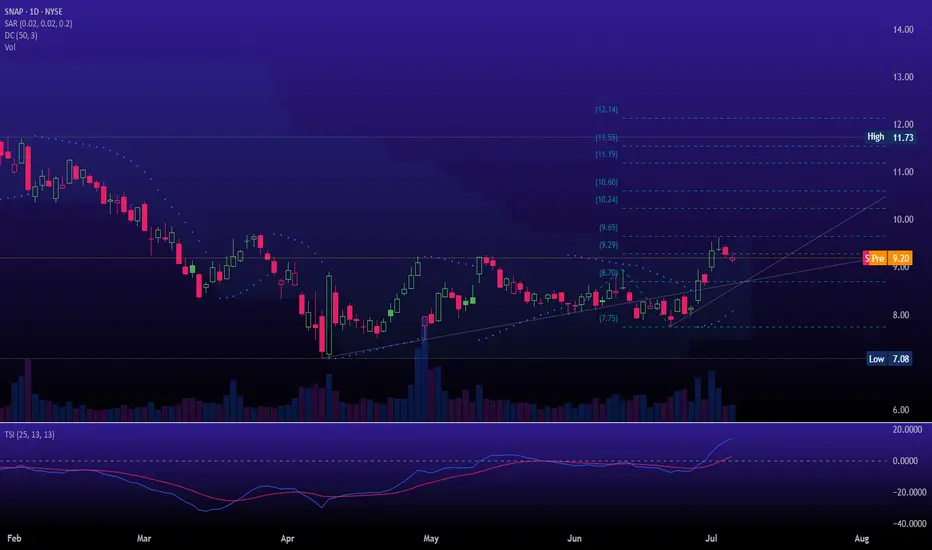Click the −20.0000 TSI axis value

pyautogui.click(x=909, y=492)
